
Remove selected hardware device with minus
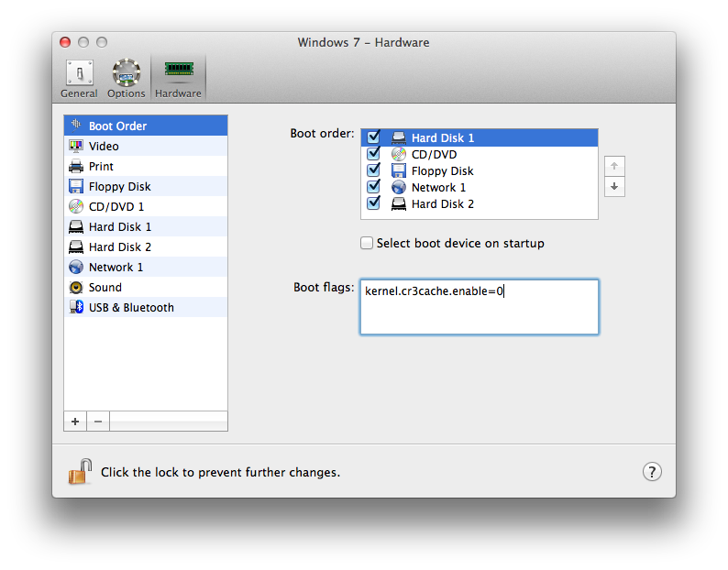98,422
